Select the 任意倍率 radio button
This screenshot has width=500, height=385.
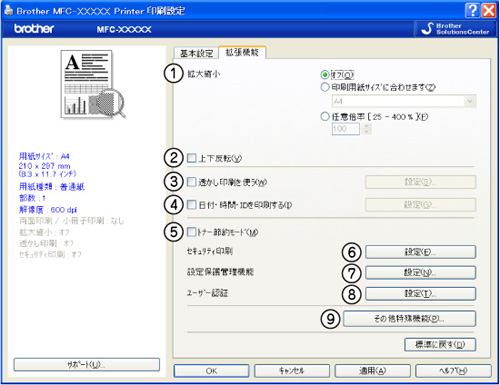325,117
